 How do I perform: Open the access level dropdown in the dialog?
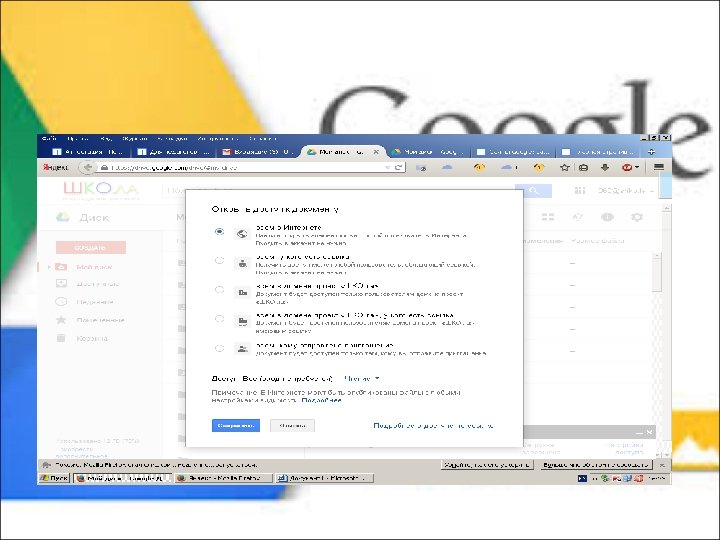362,378
